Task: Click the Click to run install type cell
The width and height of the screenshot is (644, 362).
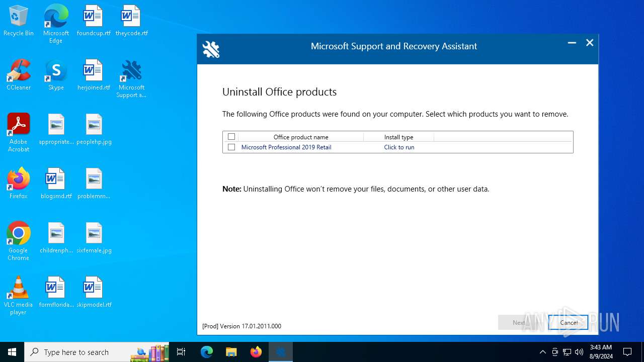Action: (399, 147)
